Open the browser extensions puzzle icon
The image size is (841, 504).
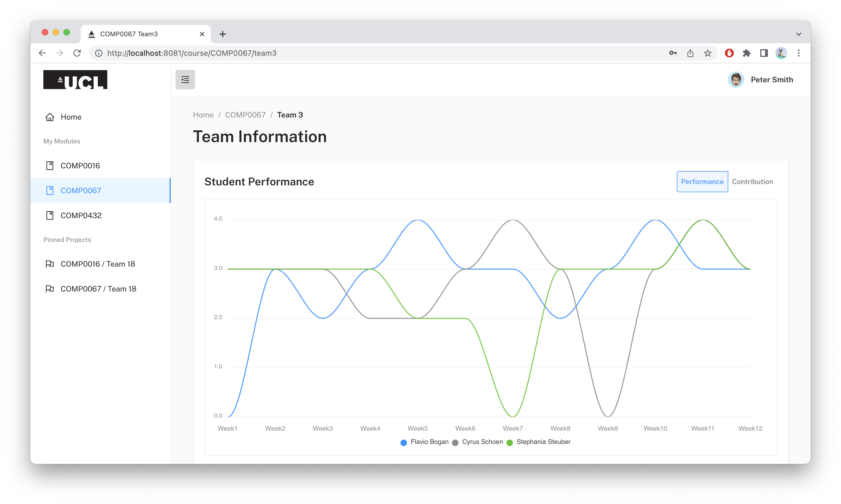coord(746,53)
